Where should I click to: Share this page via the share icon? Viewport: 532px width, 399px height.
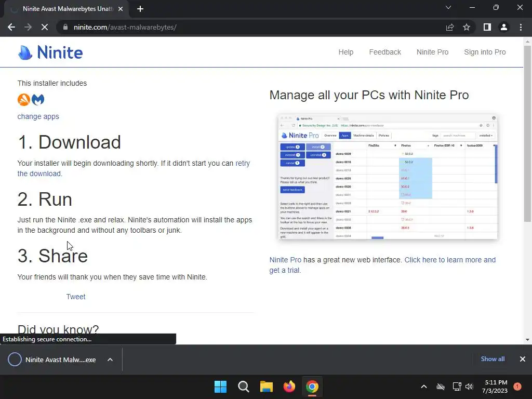[x=450, y=27]
